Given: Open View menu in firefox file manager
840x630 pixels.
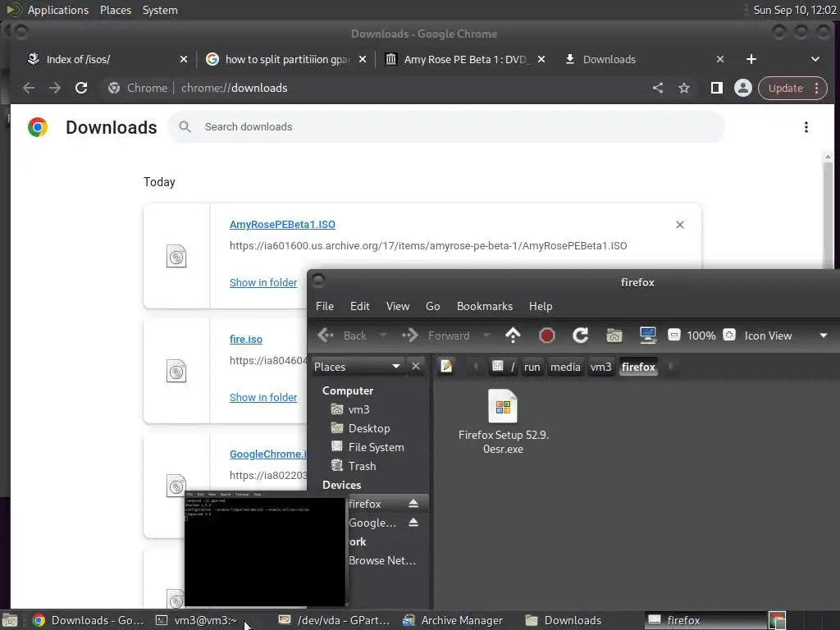Looking at the screenshot, I should coord(398,307).
